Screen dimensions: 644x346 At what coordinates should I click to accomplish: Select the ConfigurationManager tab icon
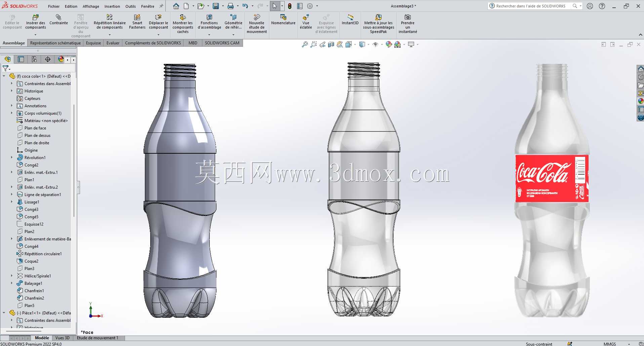point(34,59)
